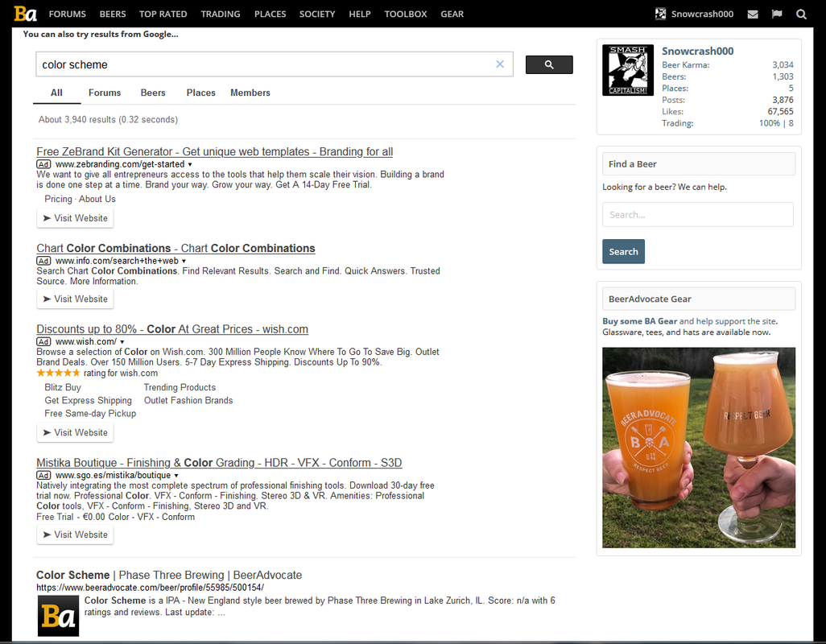The height and width of the screenshot is (644, 826).
Task: Open the alerts flag icon
Action: coord(777,14)
